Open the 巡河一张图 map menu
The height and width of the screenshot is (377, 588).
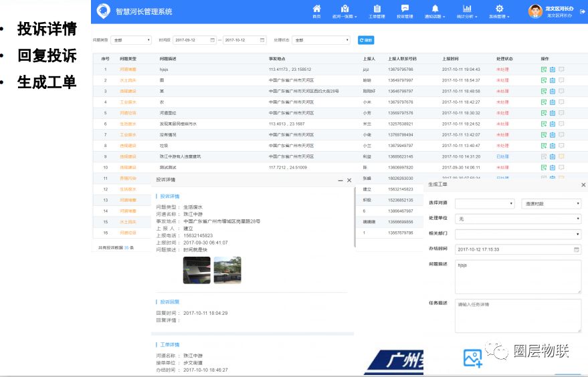pyautogui.click(x=345, y=11)
